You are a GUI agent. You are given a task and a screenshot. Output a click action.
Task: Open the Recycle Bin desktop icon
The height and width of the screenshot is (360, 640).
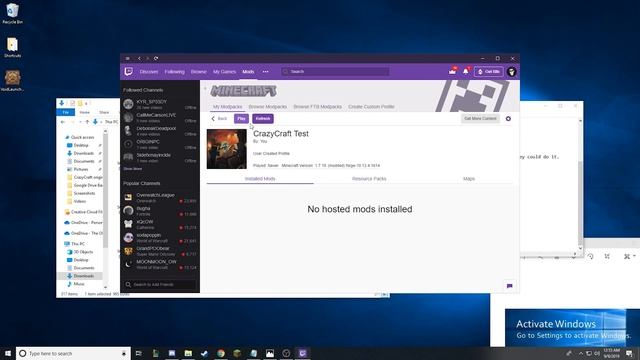point(12,13)
